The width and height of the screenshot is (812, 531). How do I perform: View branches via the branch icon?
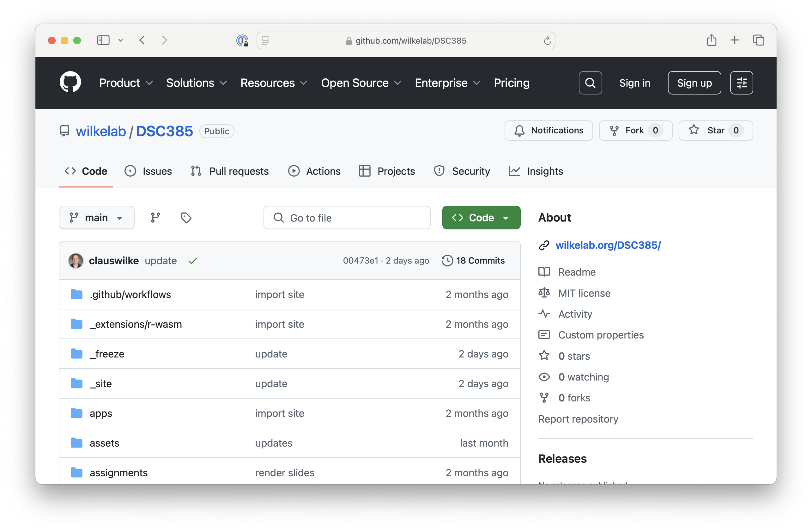155,217
